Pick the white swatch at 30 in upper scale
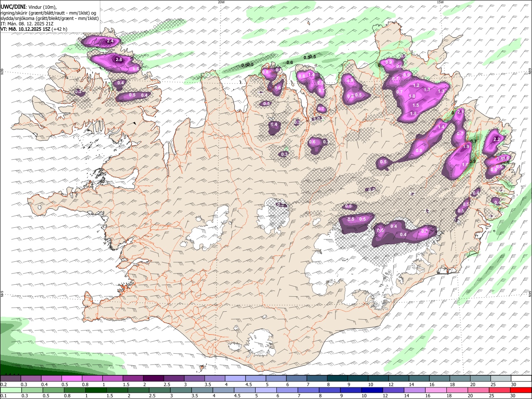The image size is (532, 399). 521,378
